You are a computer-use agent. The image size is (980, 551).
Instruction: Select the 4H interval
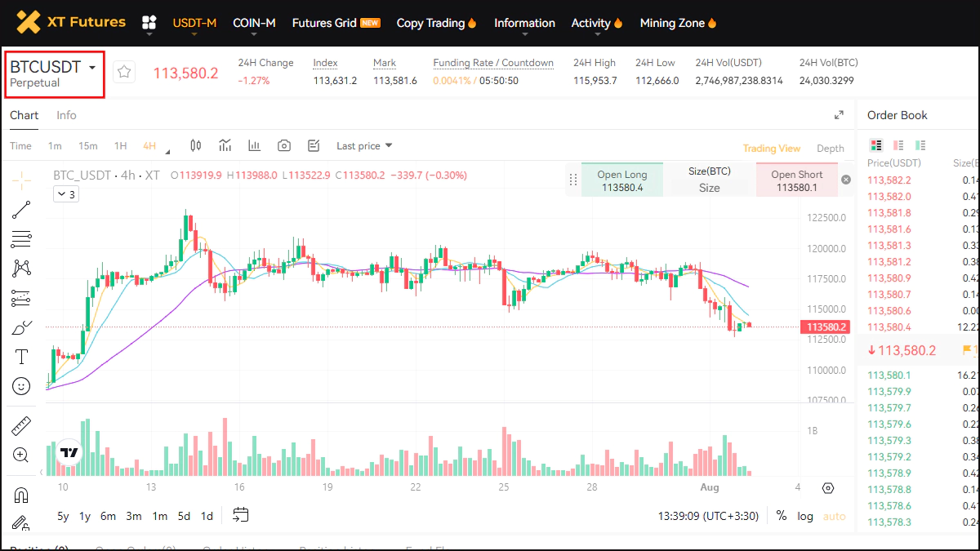click(149, 146)
